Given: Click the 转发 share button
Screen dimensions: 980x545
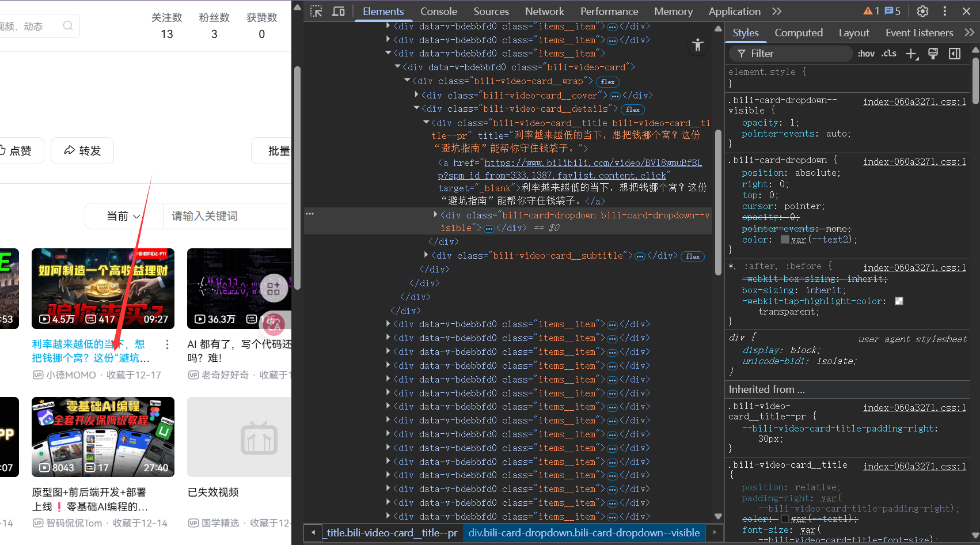Looking at the screenshot, I should pyautogui.click(x=82, y=151).
